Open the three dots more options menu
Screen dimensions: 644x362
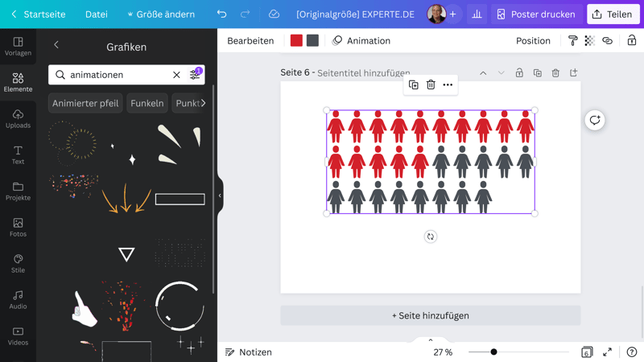[448, 84]
